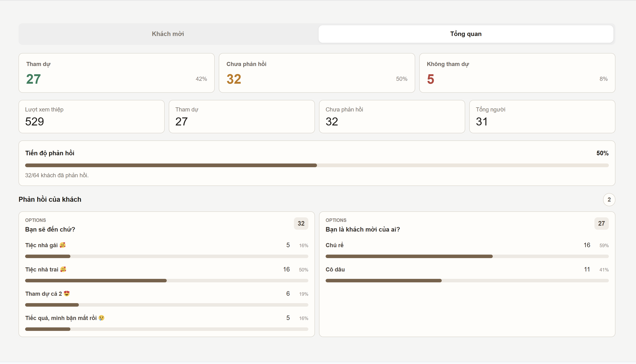Click the Chú rể 59% progress bar
Image resolution: width=636 pixels, height=364 pixels.
tap(467, 256)
